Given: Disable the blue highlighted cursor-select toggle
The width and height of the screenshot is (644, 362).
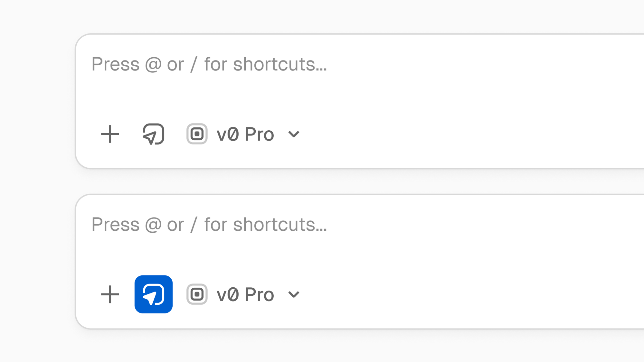Looking at the screenshot, I should 154,294.
